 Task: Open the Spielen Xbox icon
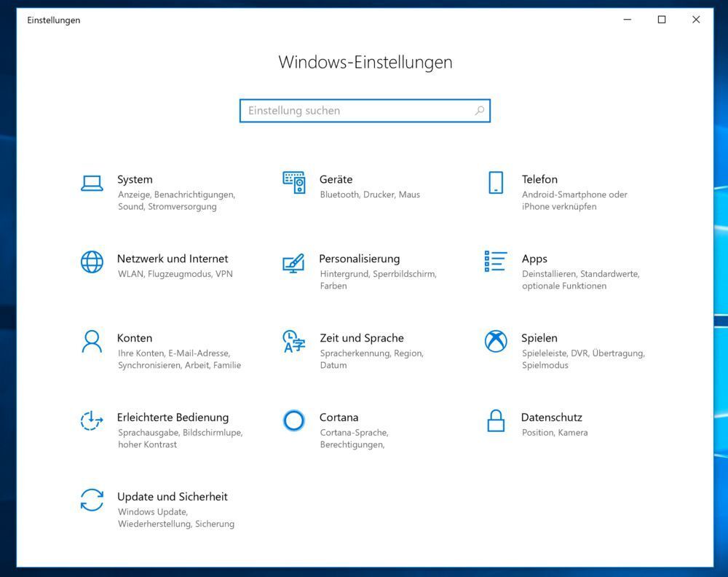[x=496, y=342]
